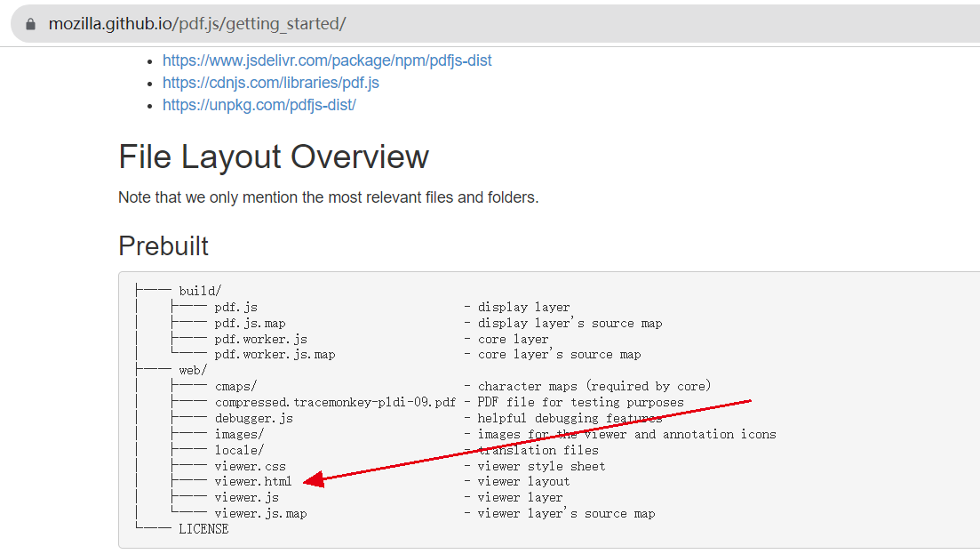Select the compressed.tracemonkey-pldi-09.pdf entry
Image resolution: width=980 pixels, height=554 pixels.
point(335,402)
